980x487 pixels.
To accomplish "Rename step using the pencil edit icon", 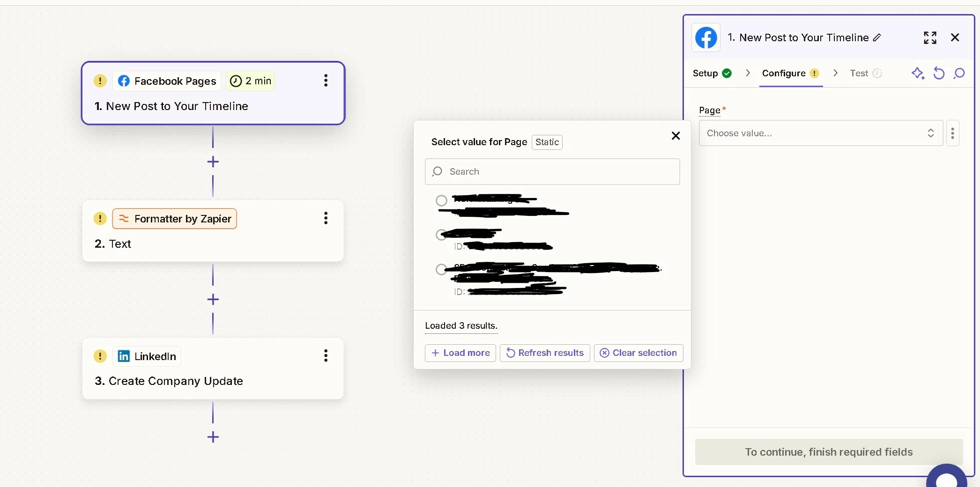I will coord(877,37).
